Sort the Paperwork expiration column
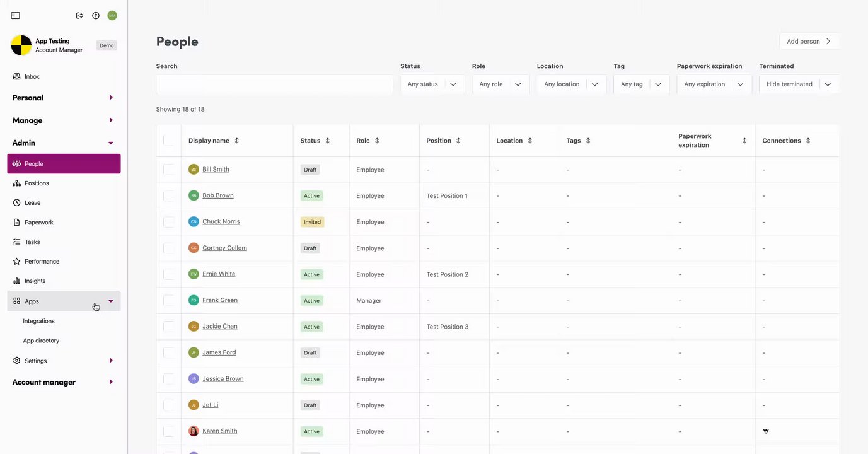Screen dimensions: 868x454 pyautogui.click(x=744, y=141)
